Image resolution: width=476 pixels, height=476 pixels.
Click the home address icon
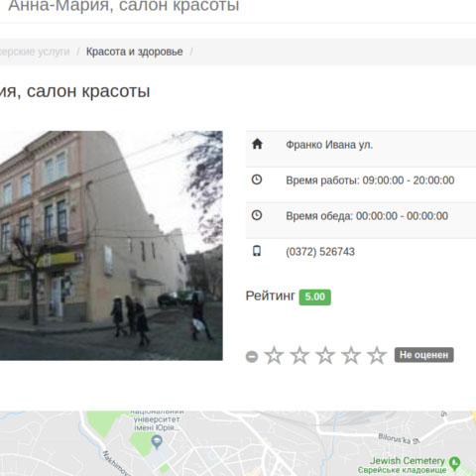(x=257, y=144)
